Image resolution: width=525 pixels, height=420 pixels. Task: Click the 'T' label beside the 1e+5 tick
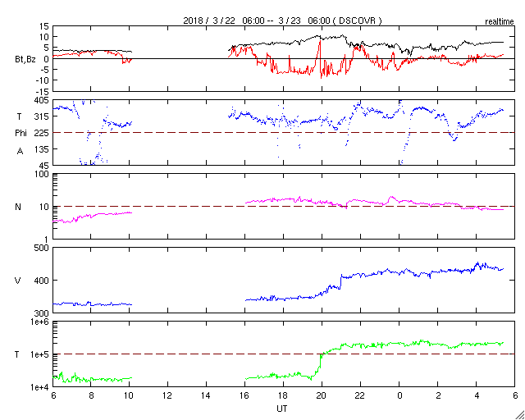(x=17, y=354)
